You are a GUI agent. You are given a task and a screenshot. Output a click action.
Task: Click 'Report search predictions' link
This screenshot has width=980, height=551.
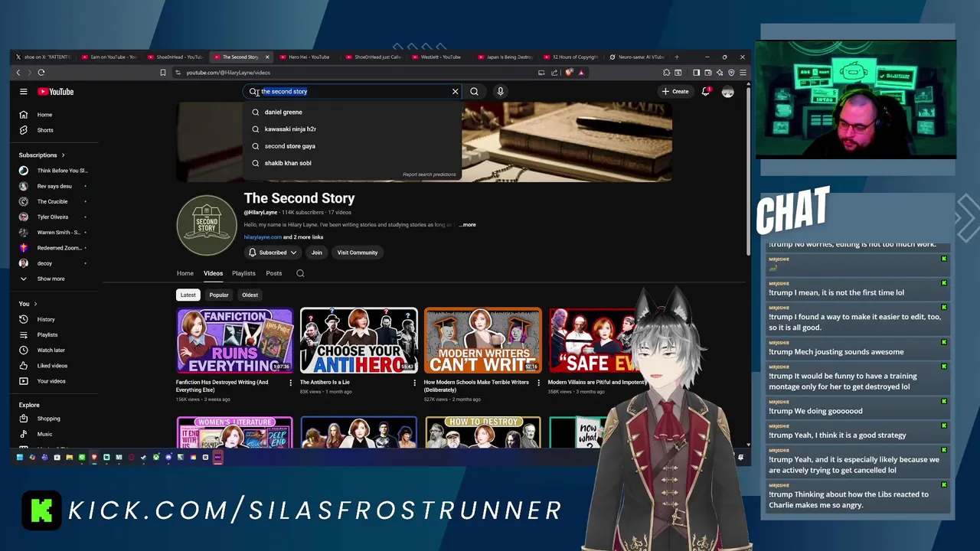click(429, 174)
